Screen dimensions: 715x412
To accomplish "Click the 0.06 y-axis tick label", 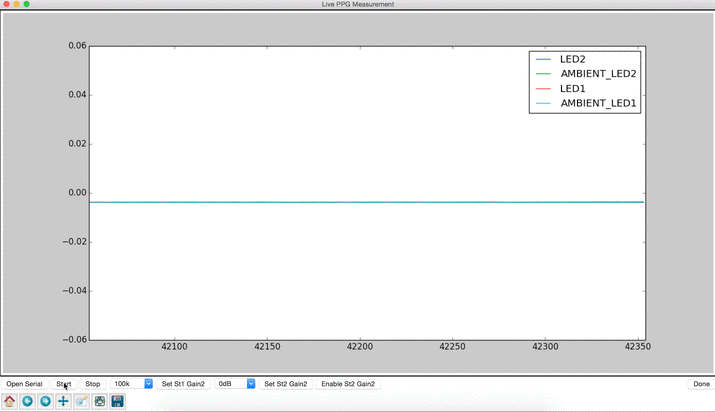I will pyautogui.click(x=77, y=46).
